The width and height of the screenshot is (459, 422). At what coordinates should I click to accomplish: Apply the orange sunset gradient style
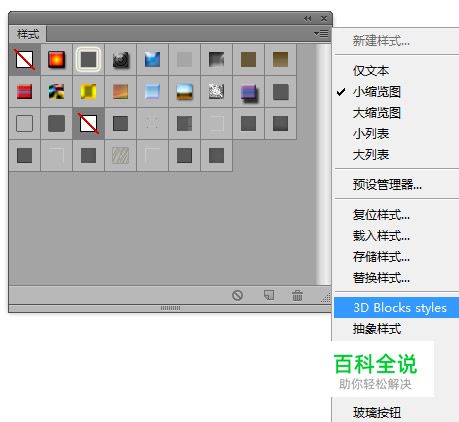[x=120, y=91]
